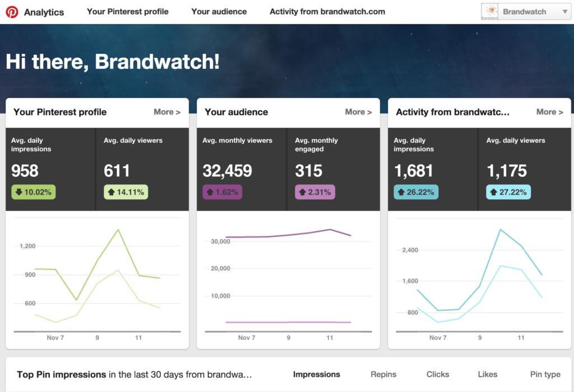The image size is (574, 392).
Task: Click the down-arrow badge on 10.02% impressions change
Action: click(33, 192)
